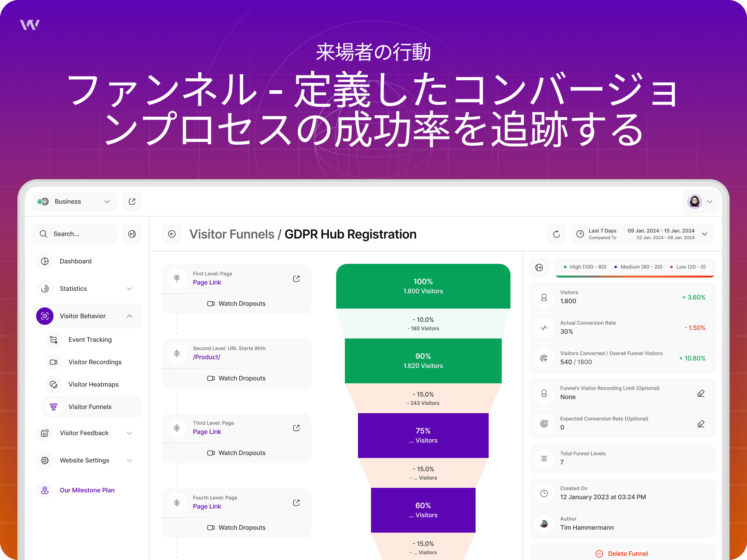Open the Fourth Level Page Link externally
Image resolution: width=747 pixels, height=560 pixels.
tap(296, 503)
